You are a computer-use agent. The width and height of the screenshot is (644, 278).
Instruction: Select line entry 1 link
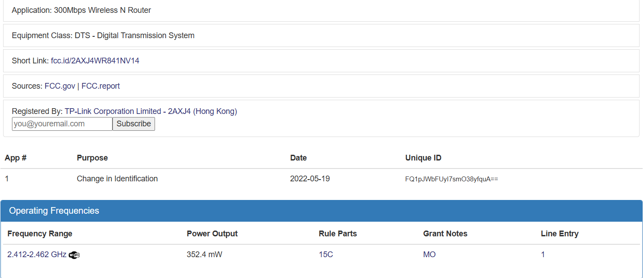[x=543, y=255]
